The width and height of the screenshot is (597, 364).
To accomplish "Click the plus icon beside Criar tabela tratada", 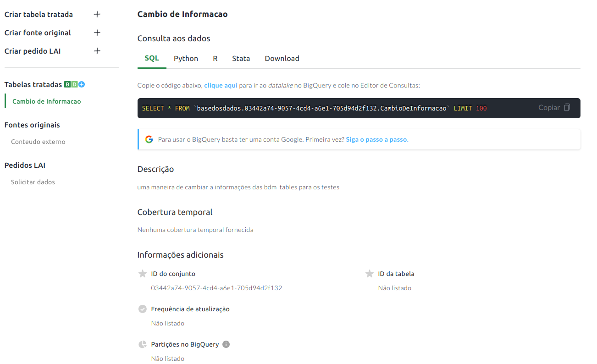I will click(97, 14).
